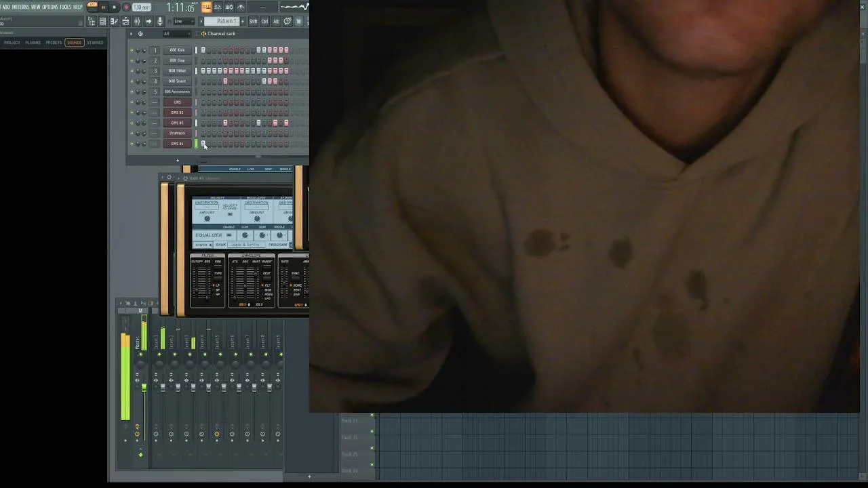Click the stop playback button

(x=114, y=7)
